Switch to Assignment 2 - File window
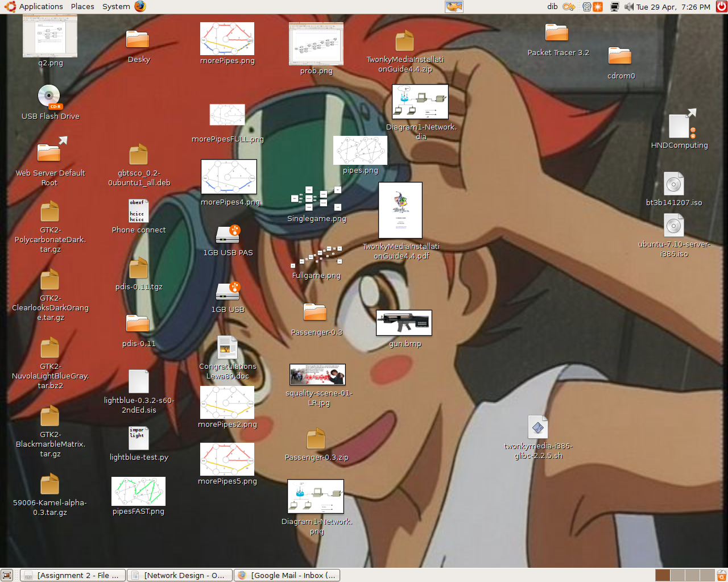Image resolution: width=728 pixels, height=582 pixels. [x=73, y=575]
